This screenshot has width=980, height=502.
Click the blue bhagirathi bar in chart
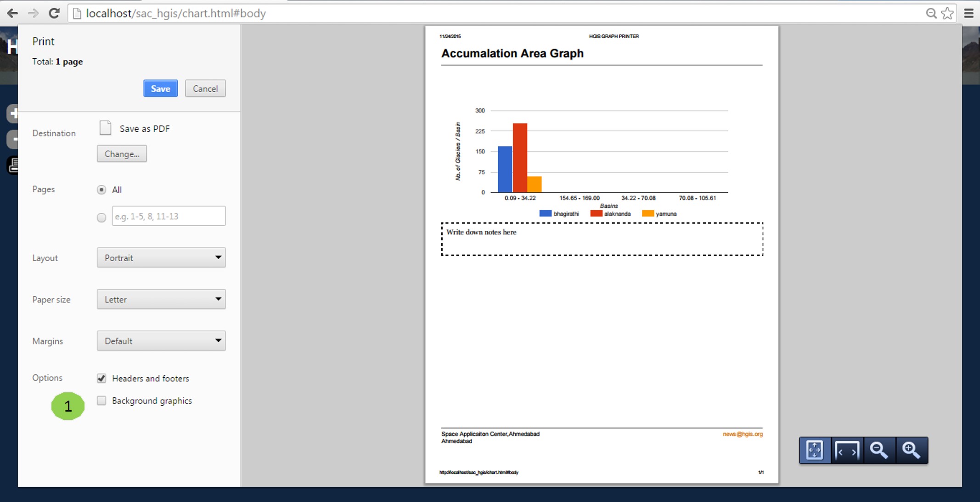tap(505, 169)
